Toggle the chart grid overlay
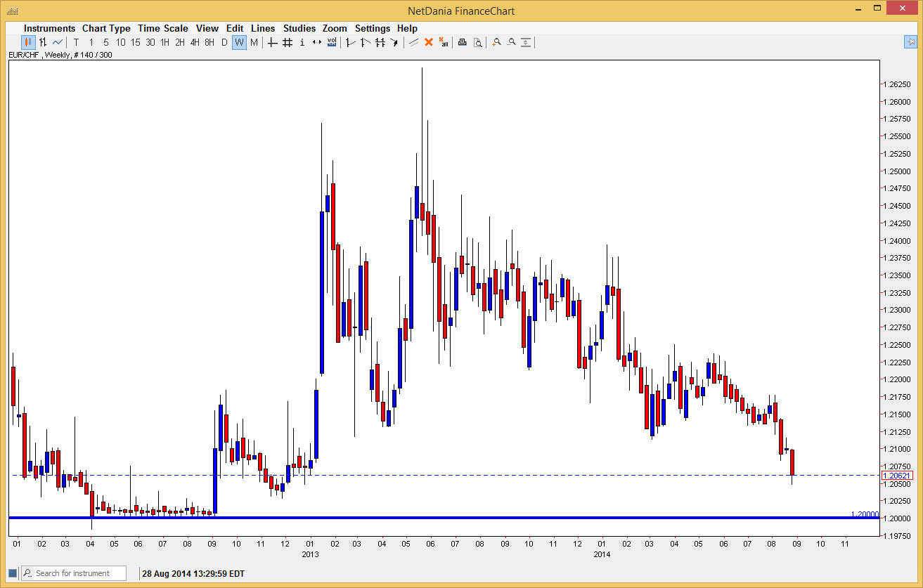Image resolution: width=923 pixels, height=588 pixels. (x=287, y=42)
